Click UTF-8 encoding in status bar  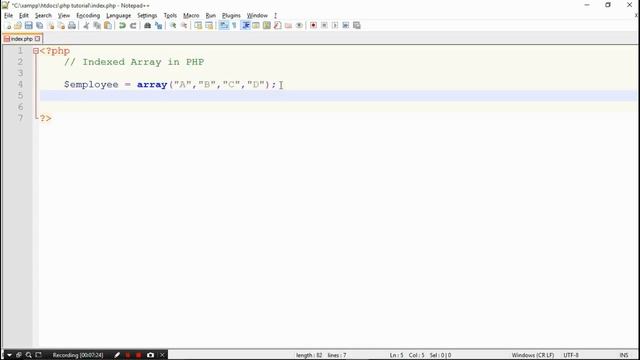point(571,355)
